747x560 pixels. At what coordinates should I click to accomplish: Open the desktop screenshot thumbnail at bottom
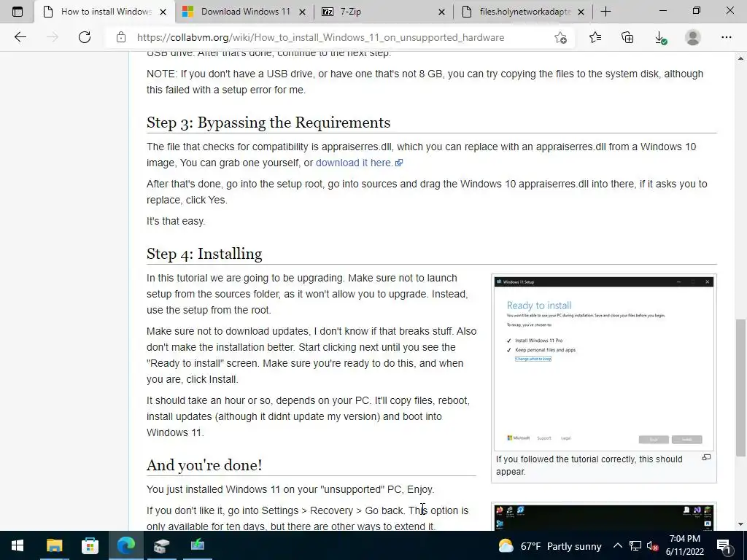coord(603,518)
